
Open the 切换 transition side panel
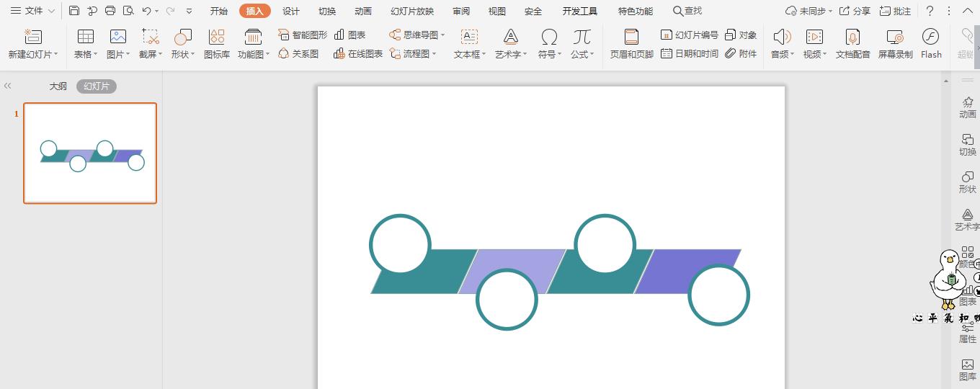968,146
